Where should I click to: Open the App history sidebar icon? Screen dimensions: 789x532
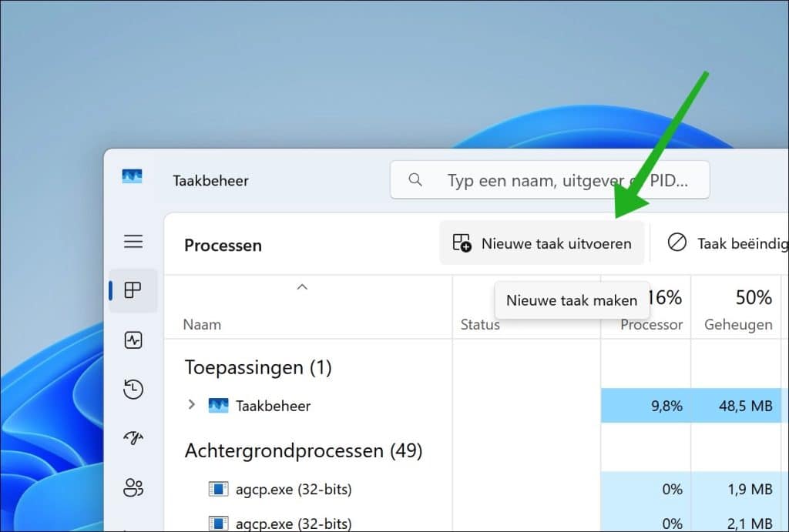pyautogui.click(x=133, y=389)
